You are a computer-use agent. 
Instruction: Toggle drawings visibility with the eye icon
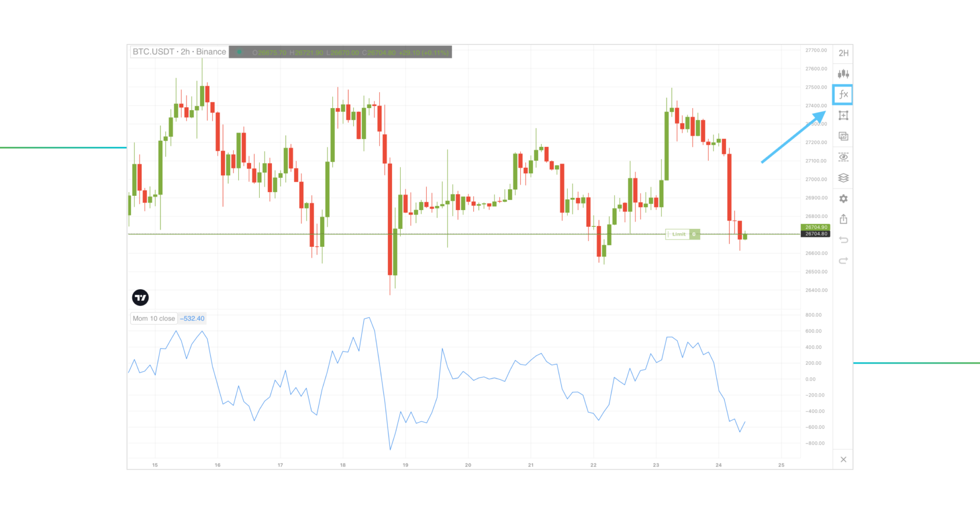[843, 158]
